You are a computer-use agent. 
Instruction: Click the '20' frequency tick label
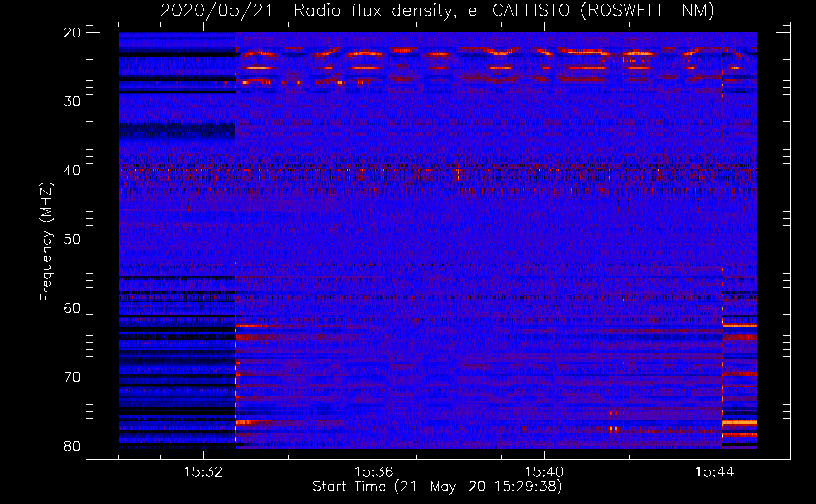(73, 33)
